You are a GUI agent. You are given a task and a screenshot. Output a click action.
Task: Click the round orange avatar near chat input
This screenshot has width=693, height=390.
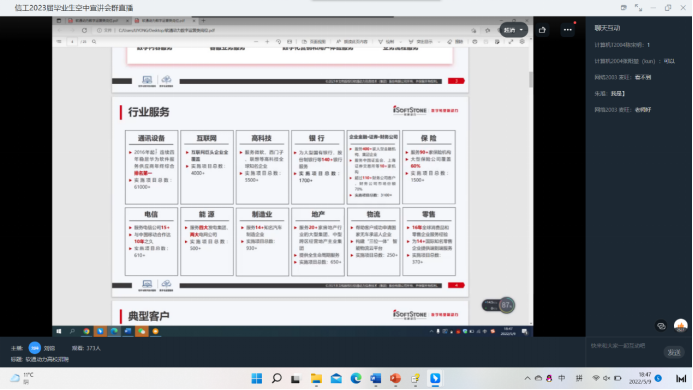click(x=681, y=325)
